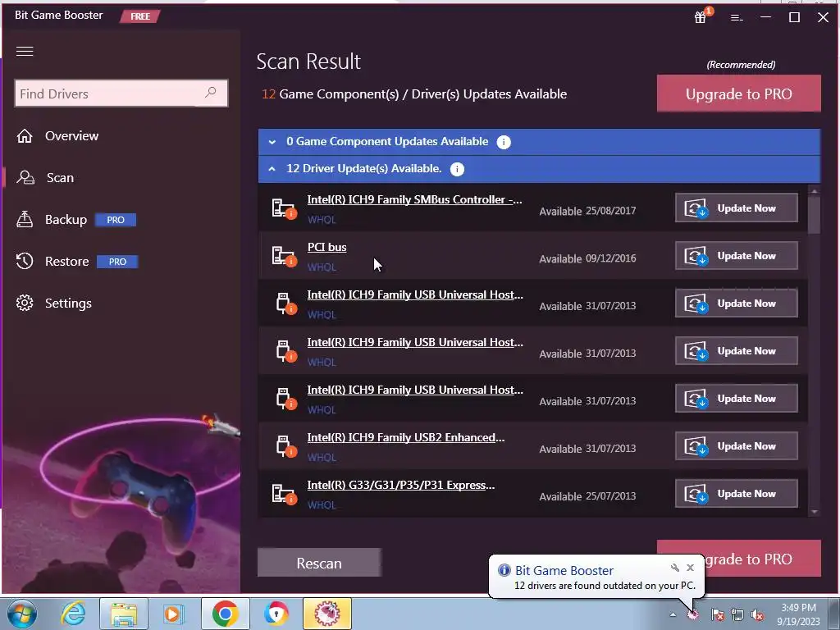This screenshot has height=630, width=840.
Task: Click the Overview home icon
Action: click(25, 136)
